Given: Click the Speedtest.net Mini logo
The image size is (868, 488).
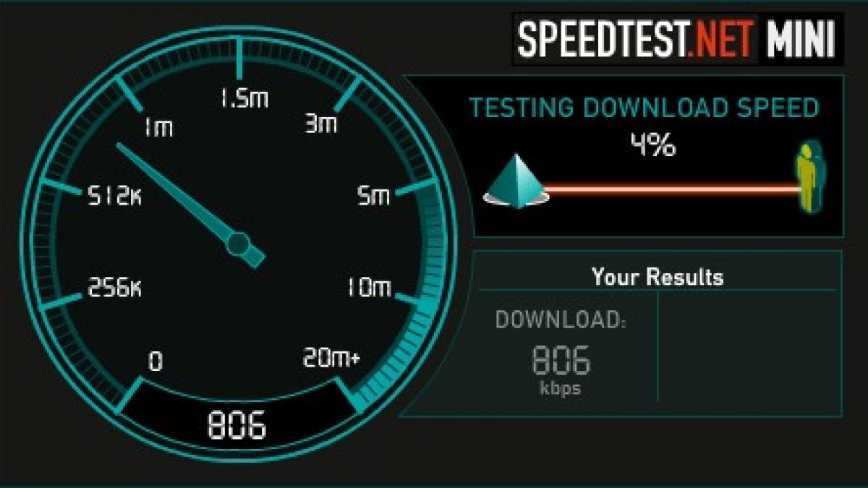Looking at the screenshot, I should click(678, 39).
